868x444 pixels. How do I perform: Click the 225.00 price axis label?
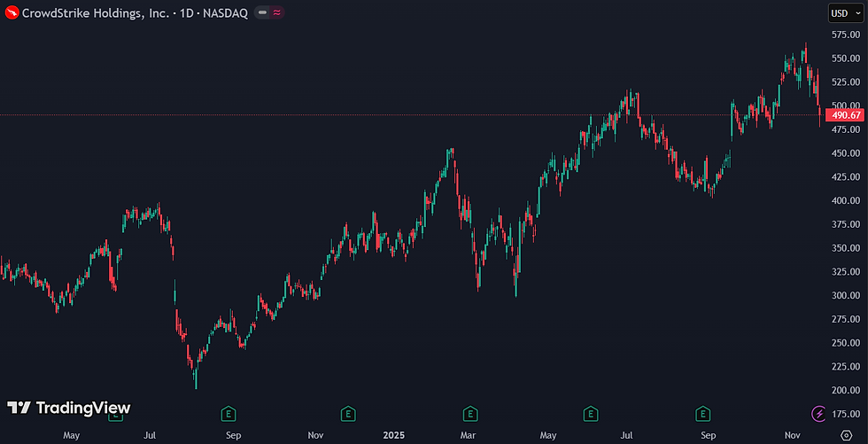tap(847, 367)
